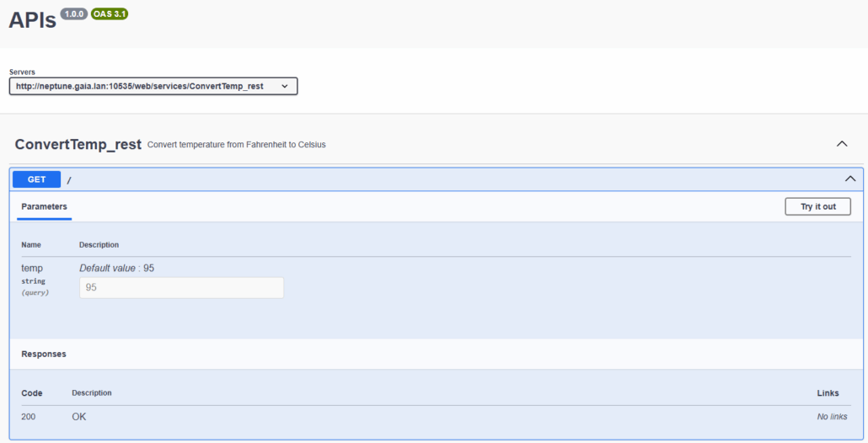
Task: Click the blue GET method badge
Action: pyautogui.click(x=36, y=179)
